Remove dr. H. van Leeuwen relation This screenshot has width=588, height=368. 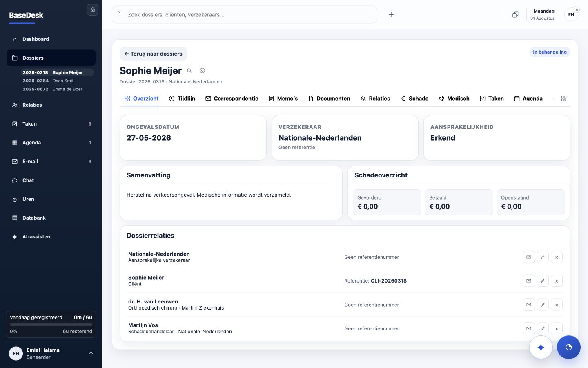pos(557,305)
